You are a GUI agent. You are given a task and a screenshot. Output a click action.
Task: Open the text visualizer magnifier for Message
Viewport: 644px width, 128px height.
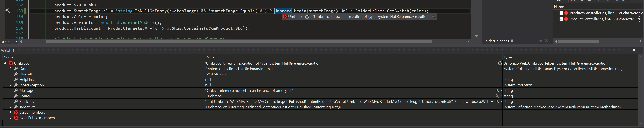click(497, 90)
